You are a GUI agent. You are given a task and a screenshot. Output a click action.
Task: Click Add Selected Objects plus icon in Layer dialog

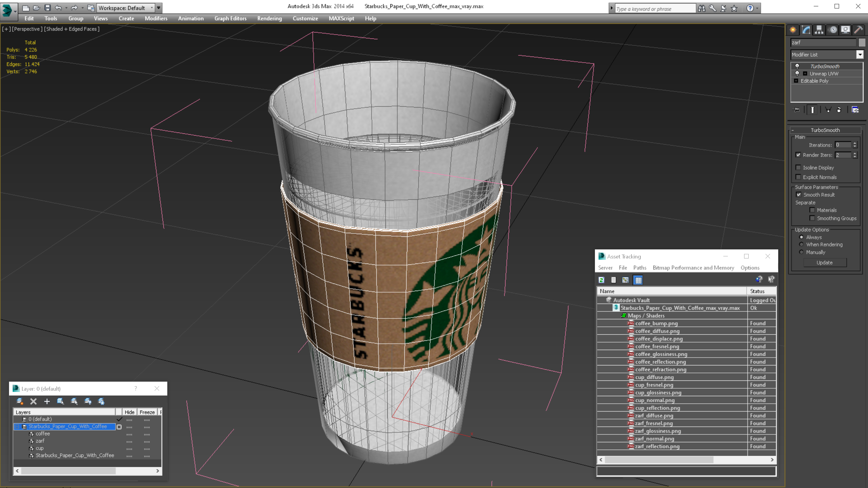click(47, 401)
